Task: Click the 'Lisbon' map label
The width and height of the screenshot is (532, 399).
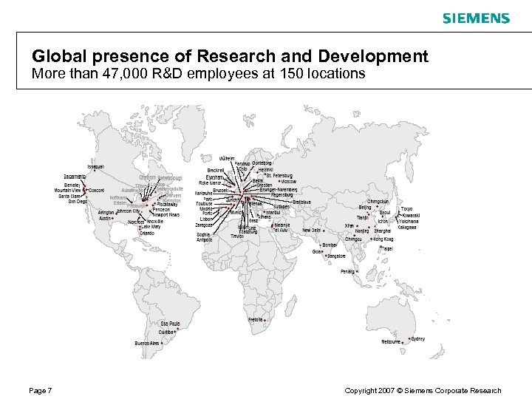Action: pyautogui.click(x=206, y=219)
